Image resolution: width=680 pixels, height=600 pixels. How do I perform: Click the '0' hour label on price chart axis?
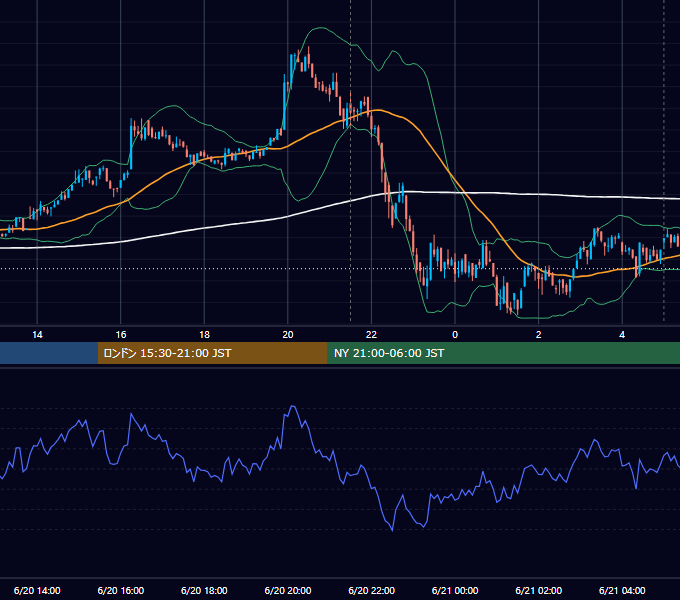click(455, 335)
